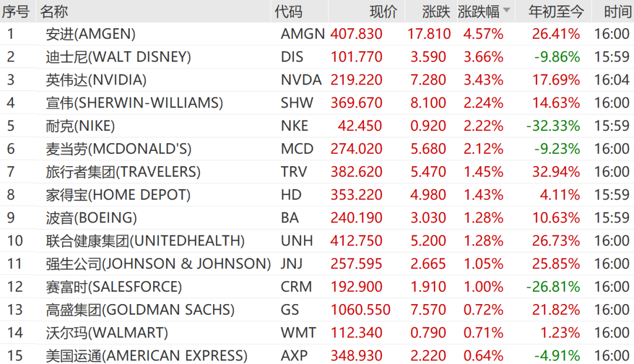Select the 沃尔玛(WALMART) row
The height and width of the screenshot is (364, 634).
pos(317,333)
